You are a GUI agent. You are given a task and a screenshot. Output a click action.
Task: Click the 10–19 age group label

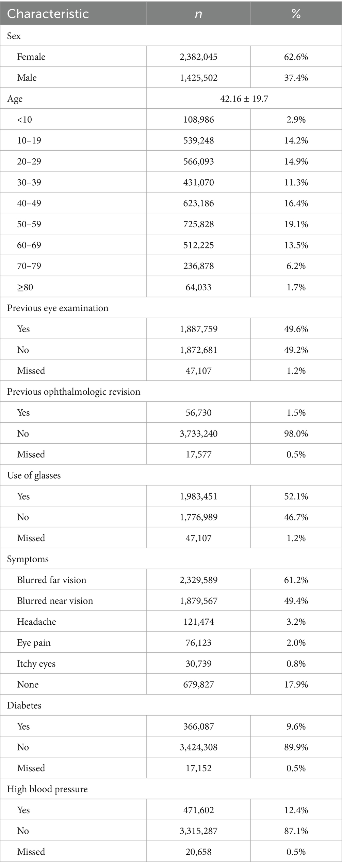point(29,140)
